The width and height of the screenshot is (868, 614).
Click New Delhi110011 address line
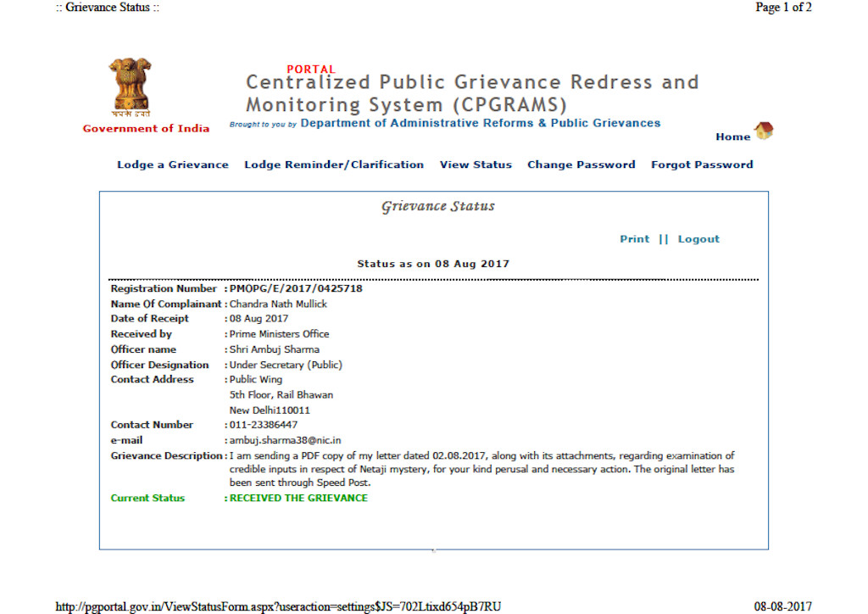coord(270,410)
